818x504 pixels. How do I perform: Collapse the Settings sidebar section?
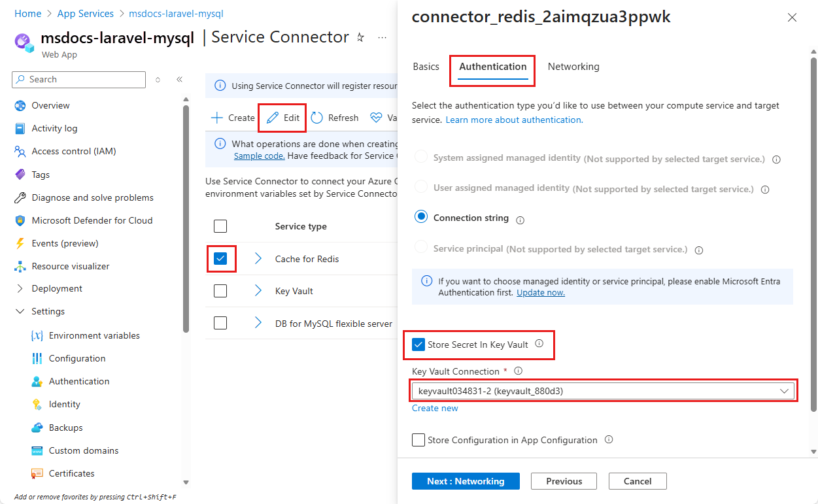point(20,311)
